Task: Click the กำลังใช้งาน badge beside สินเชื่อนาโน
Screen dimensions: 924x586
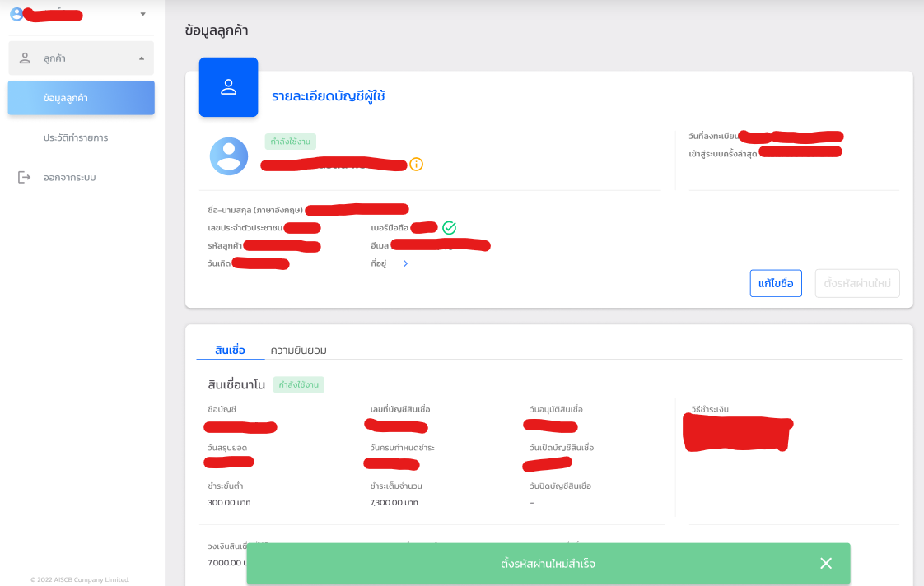Action: [x=300, y=384]
